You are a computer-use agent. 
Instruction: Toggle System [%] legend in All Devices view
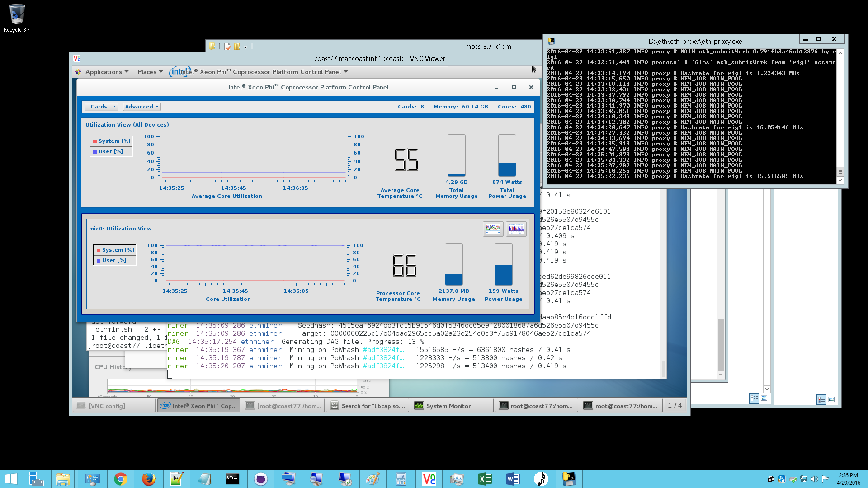[111, 141]
